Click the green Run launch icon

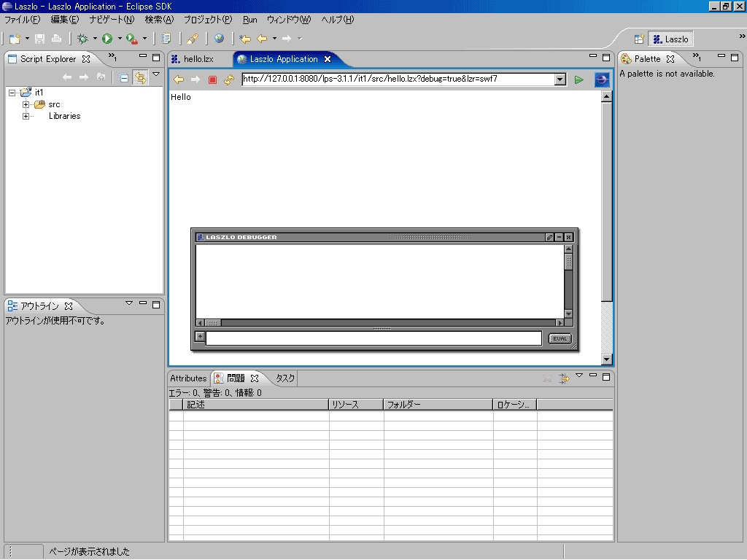107,39
